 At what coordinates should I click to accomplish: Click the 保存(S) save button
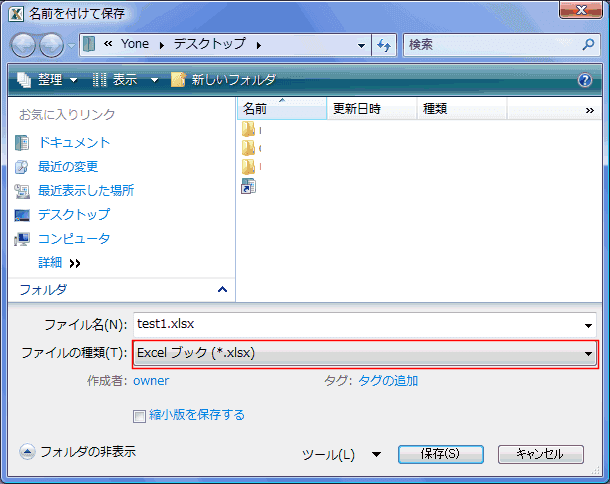(x=440, y=454)
